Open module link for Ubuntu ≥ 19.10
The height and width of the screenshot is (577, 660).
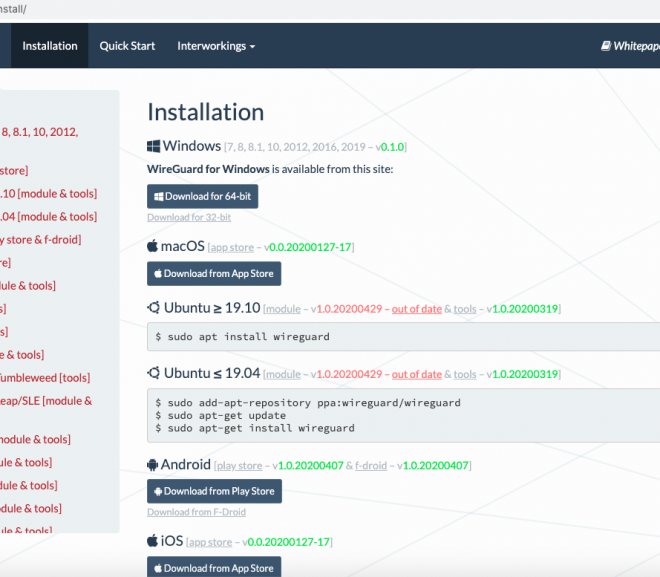(283, 309)
